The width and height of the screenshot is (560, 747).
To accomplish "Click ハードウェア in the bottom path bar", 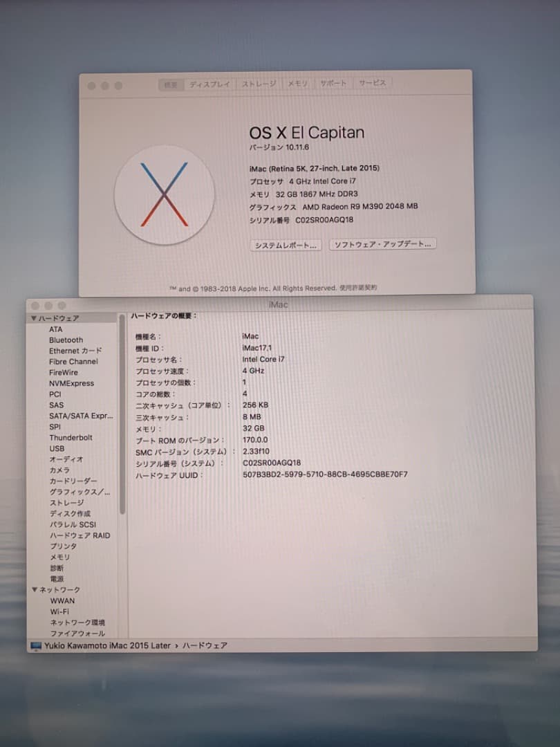I will tap(208, 645).
